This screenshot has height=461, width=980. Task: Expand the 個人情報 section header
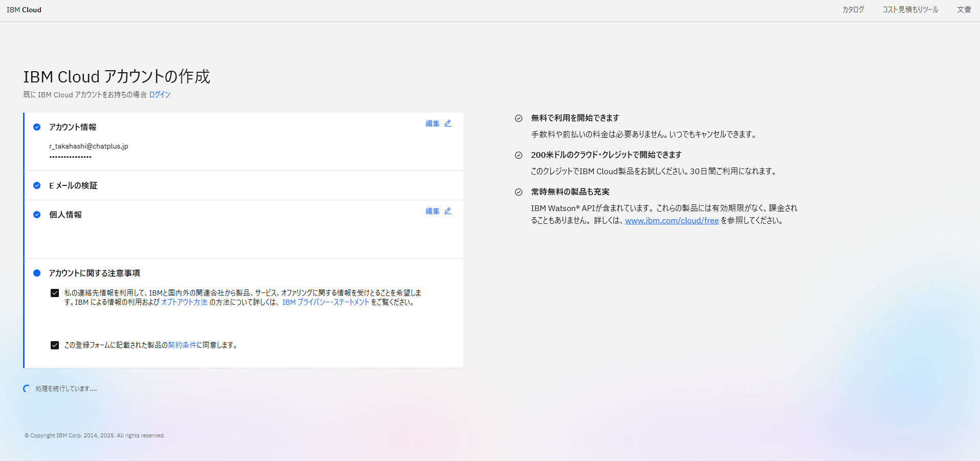tap(66, 215)
